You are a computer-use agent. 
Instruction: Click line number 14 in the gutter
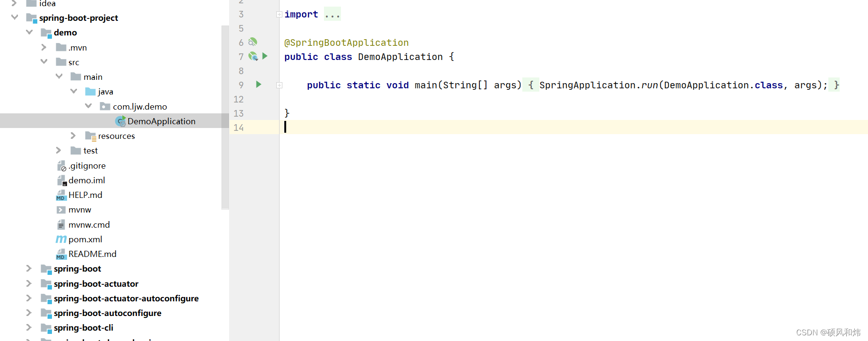tap(238, 128)
